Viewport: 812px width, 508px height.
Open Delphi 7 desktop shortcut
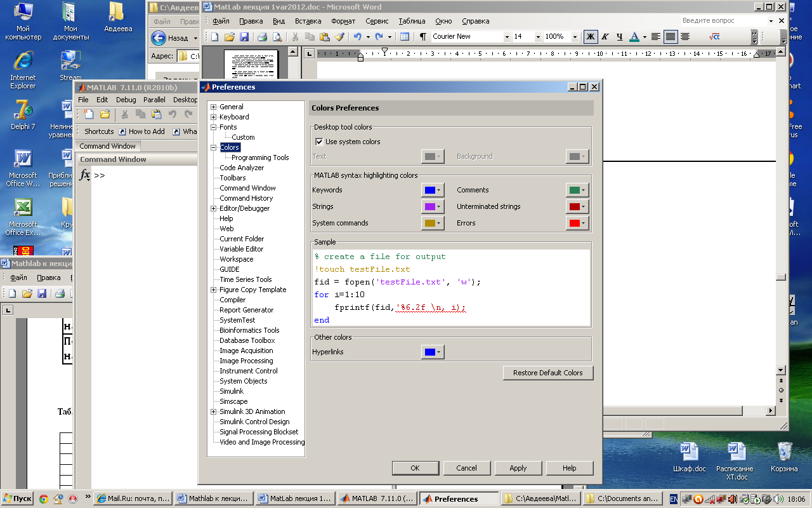pos(23,114)
